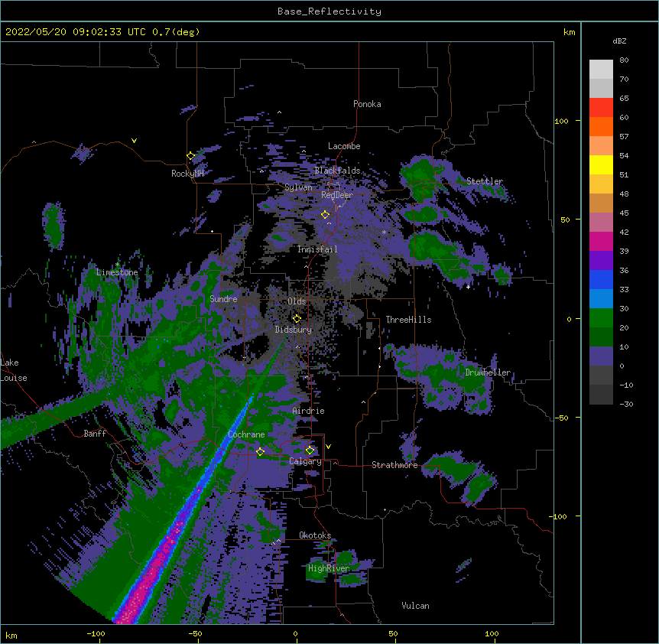Image resolution: width=659 pixels, height=644 pixels.
Task: Select the yellow diamond marker between Olds and Didsbury
Action: tap(297, 318)
